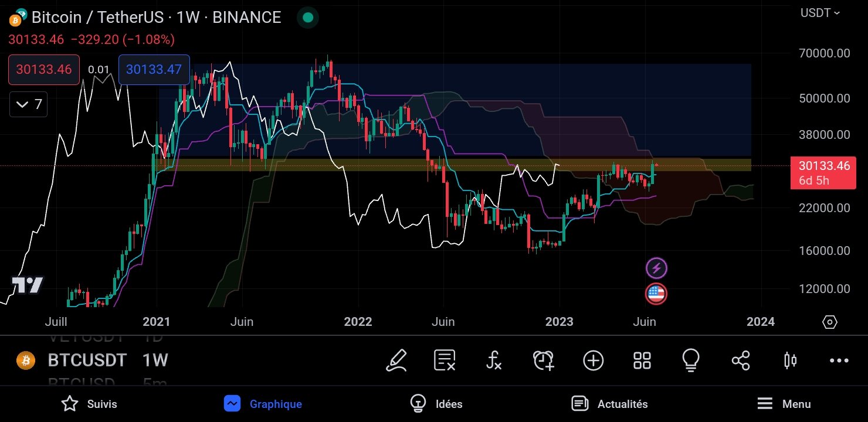Image resolution: width=868 pixels, height=422 pixels.
Task: Tap the blue buy price 30133.47 button
Action: click(154, 69)
